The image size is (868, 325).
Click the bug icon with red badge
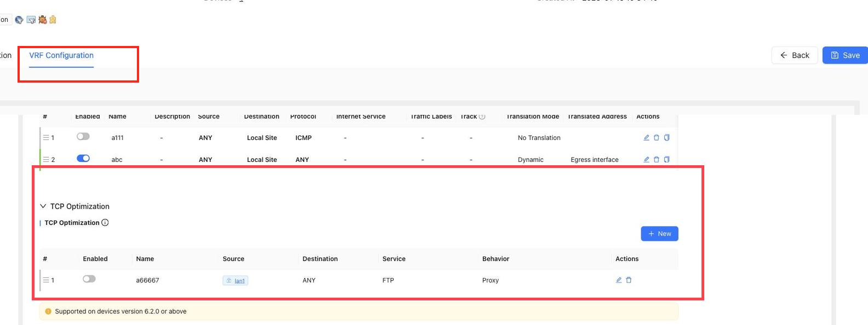42,20
